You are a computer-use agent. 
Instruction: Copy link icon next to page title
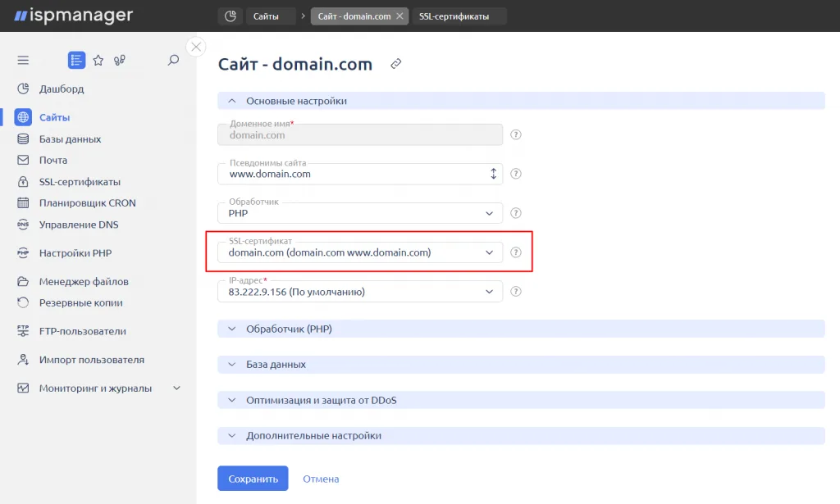pos(396,64)
